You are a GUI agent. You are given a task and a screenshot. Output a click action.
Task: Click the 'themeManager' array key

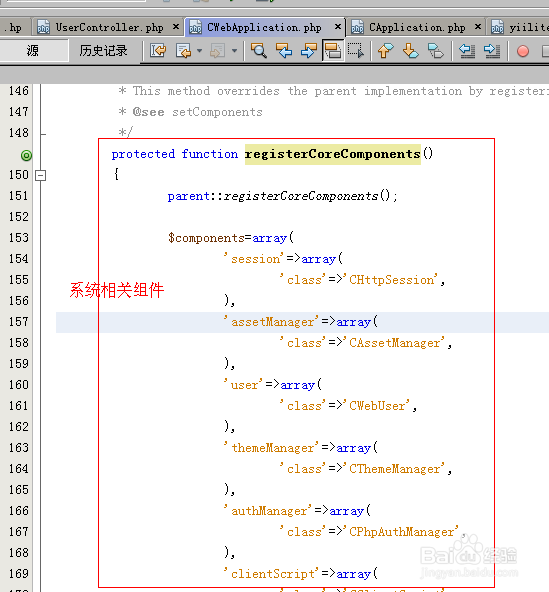point(271,448)
